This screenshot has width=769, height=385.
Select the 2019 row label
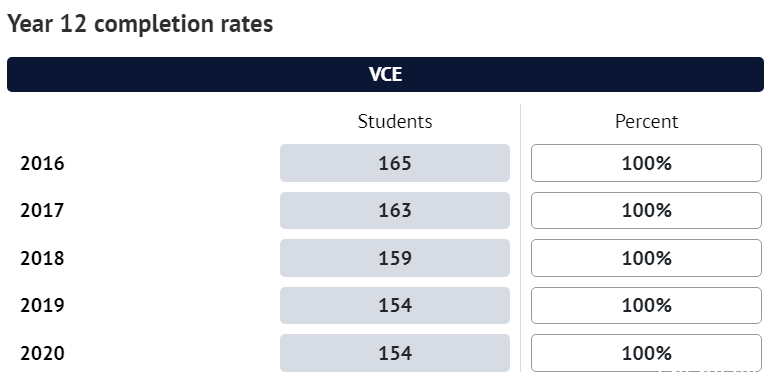(x=42, y=306)
